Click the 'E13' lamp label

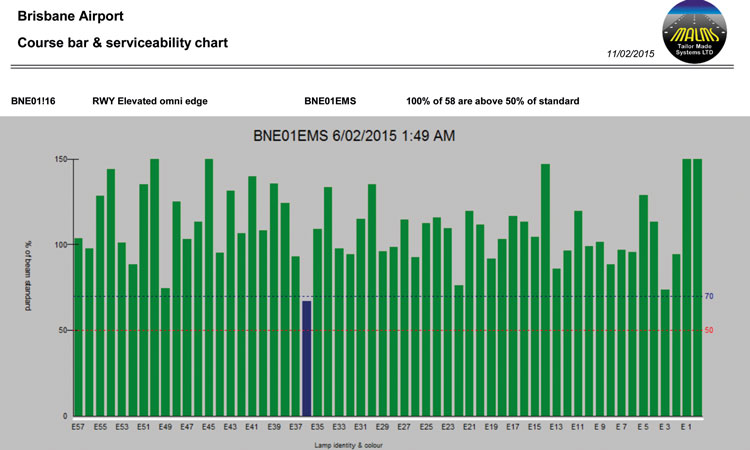(x=556, y=427)
